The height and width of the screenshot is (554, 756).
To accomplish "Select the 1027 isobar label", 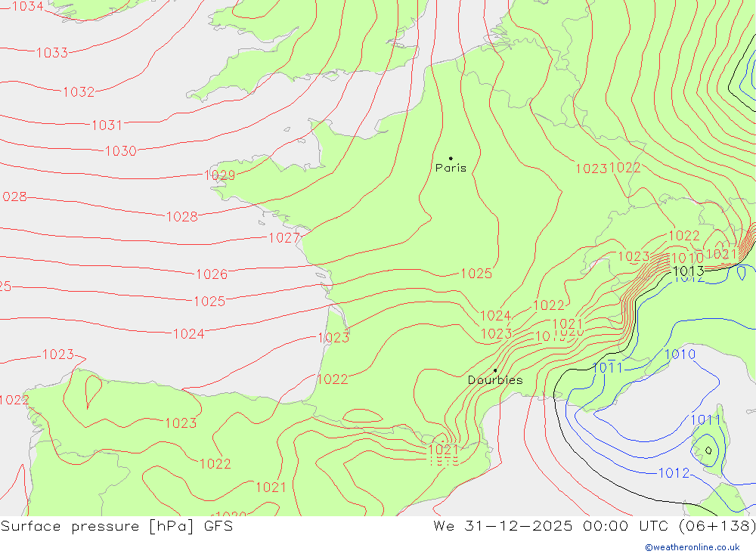I will (x=284, y=238).
